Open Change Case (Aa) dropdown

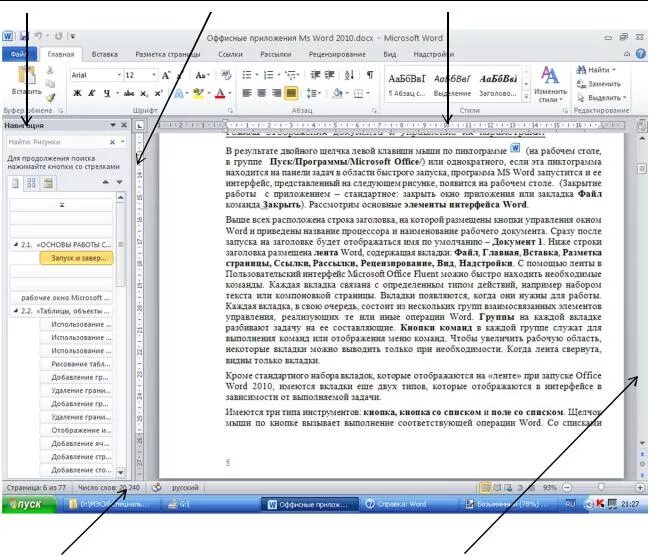click(202, 75)
